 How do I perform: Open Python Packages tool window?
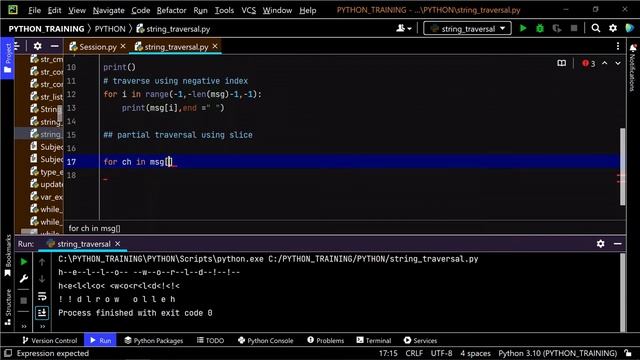coord(153,340)
